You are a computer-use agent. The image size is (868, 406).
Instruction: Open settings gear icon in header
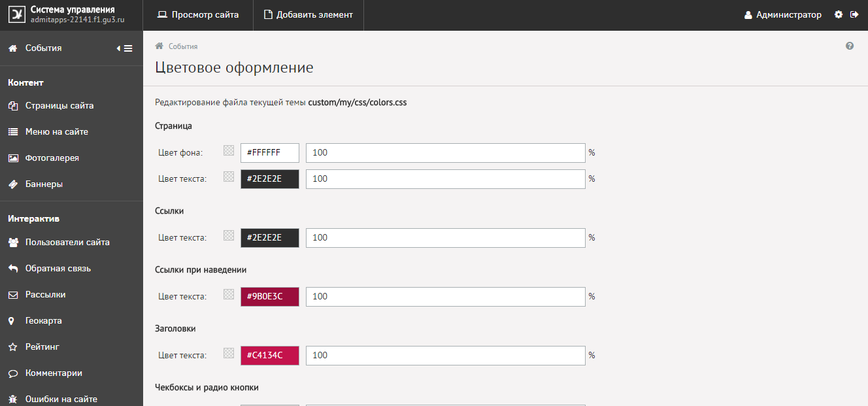click(839, 14)
